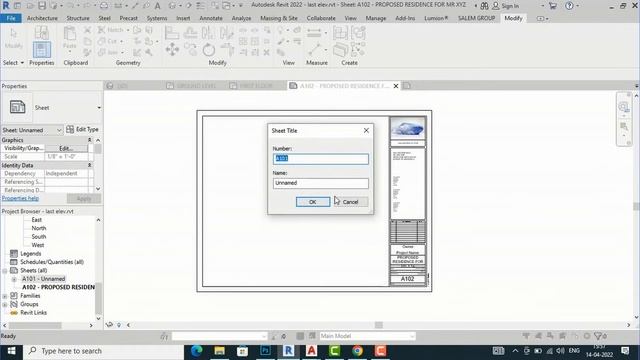The height and width of the screenshot is (360, 640).
Task: Collapse the Sheets (all) tree node
Action: click(5, 271)
